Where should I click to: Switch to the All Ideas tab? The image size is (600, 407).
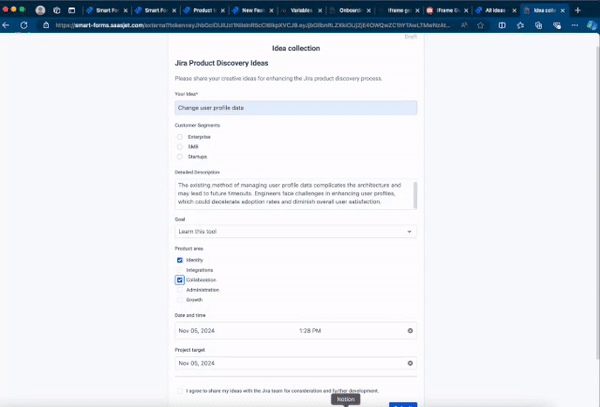pos(496,10)
